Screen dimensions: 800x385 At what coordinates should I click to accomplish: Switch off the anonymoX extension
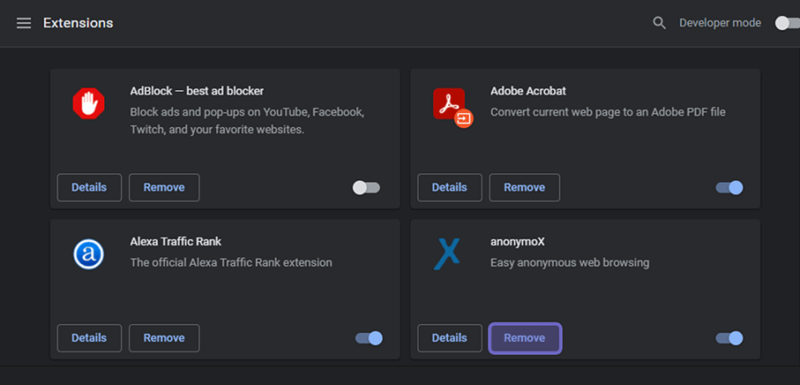click(729, 338)
